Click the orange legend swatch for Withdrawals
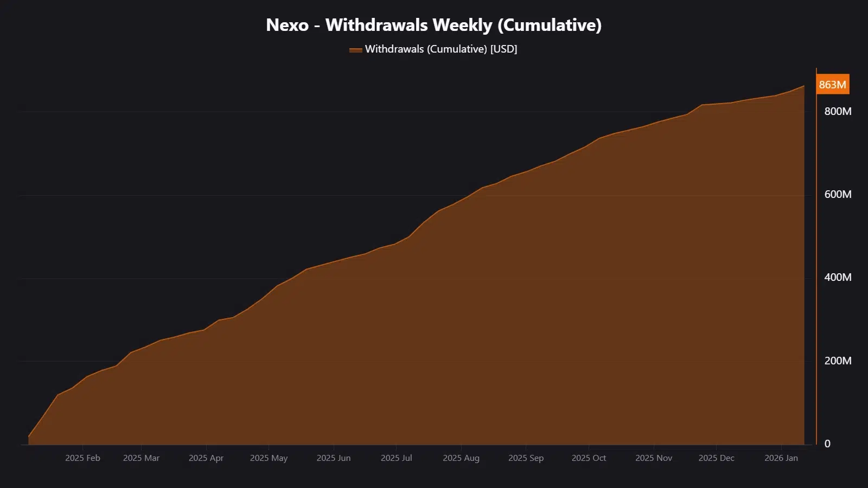 coord(355,50)
